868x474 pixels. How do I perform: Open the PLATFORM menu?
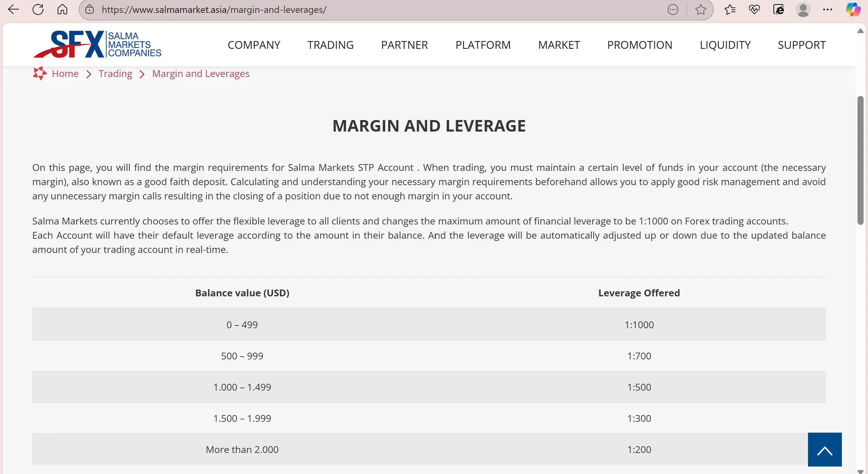tap(483, 45)
